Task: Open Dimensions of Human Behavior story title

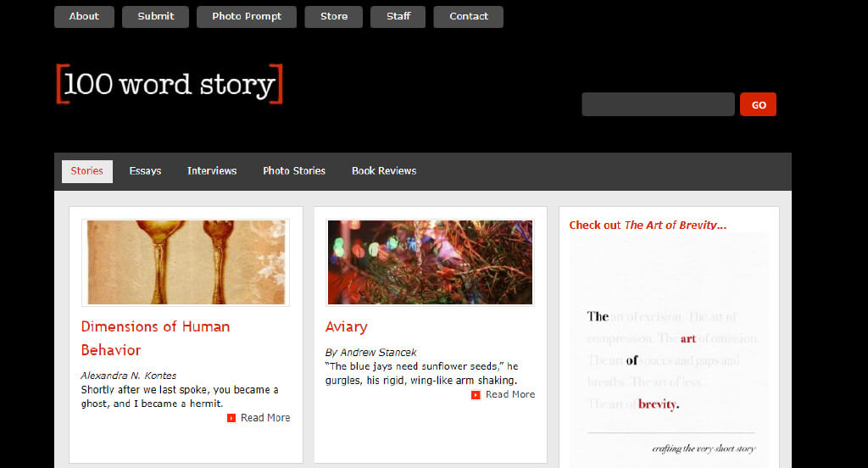Action: point(156,337)
